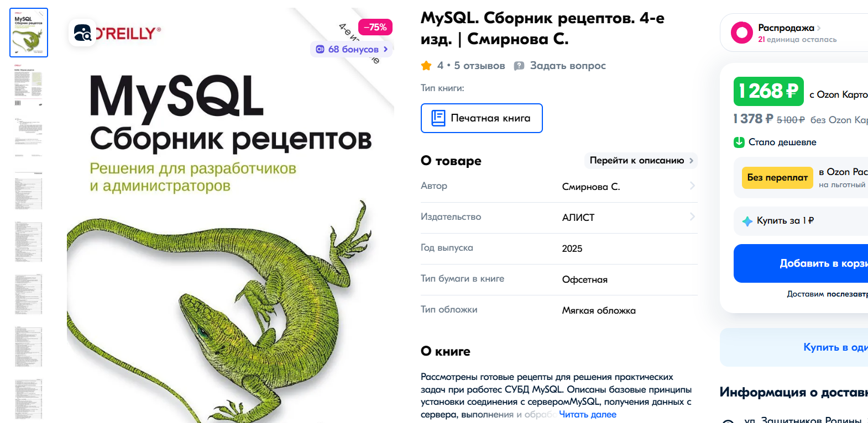Click the book icon in Печатная книга

[438, 118]
